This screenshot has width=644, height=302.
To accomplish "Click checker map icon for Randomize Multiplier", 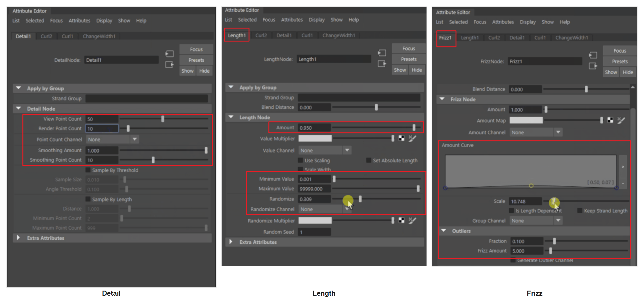I will pyautogui.click(x=401, y=220).
